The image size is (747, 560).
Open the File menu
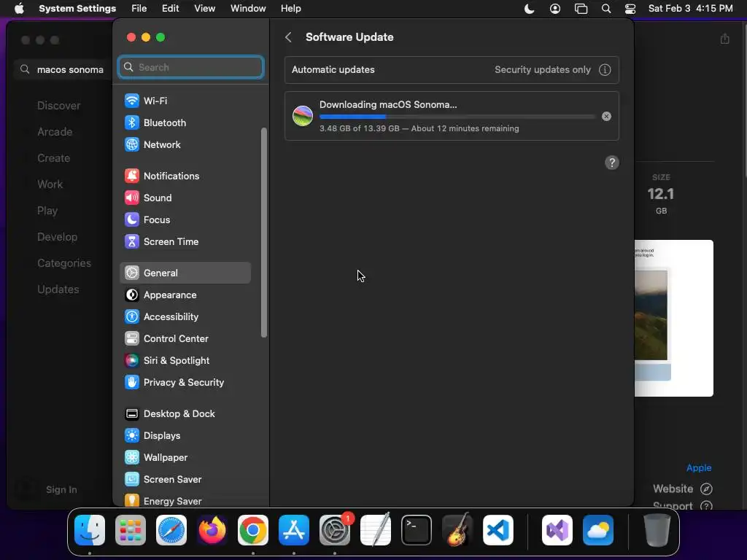pyautogui.click(x=139, y=9)
